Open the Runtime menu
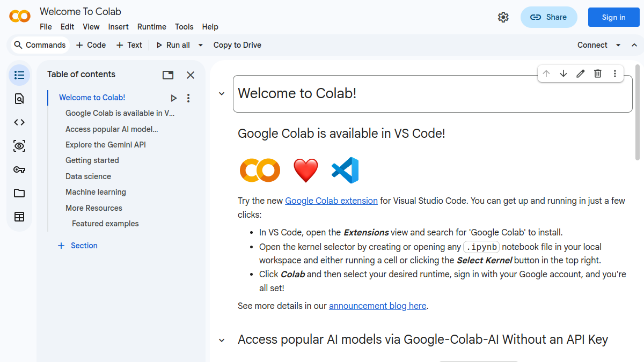The width and height of the screenshot is (644, 362). pyautogui.click(x=152, y=27)
